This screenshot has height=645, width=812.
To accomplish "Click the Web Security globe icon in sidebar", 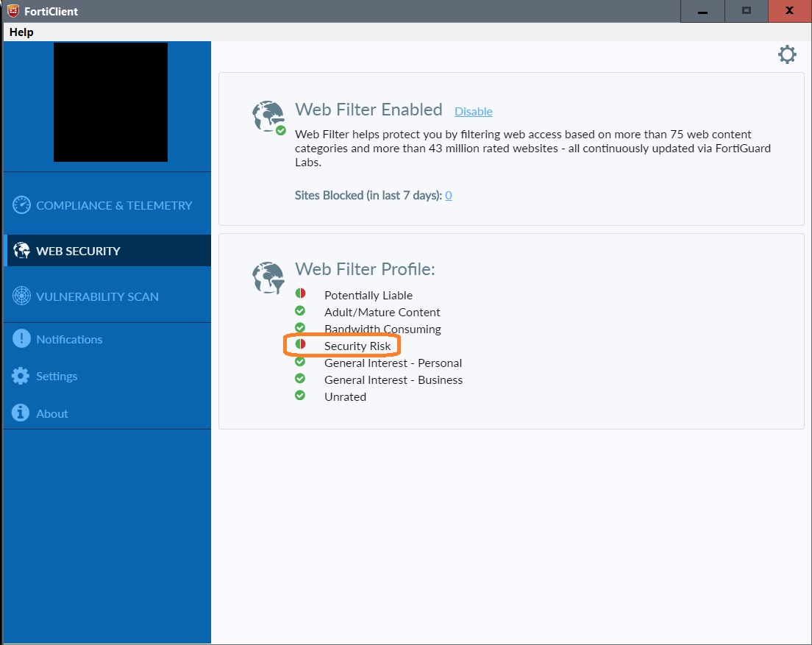I will coord(21,251).
